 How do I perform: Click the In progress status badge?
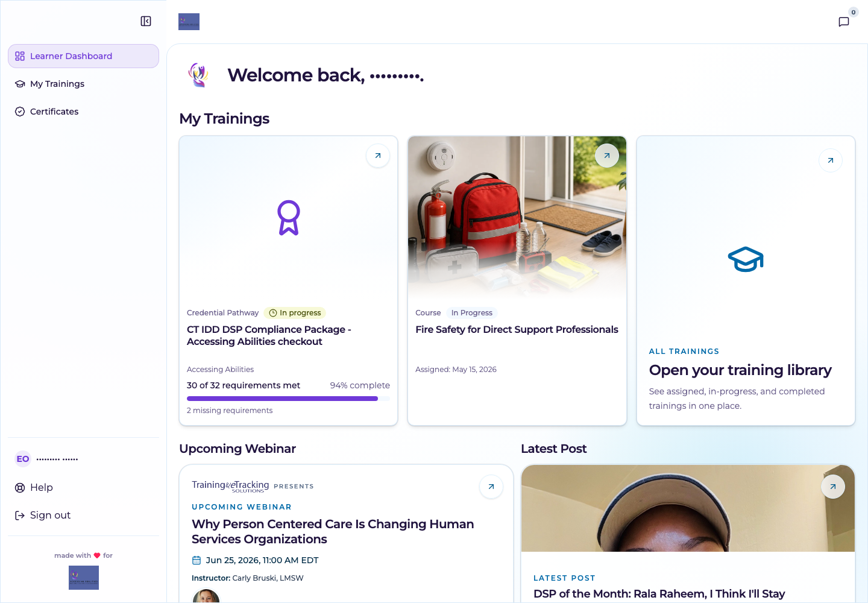click(x=295, y=313)
